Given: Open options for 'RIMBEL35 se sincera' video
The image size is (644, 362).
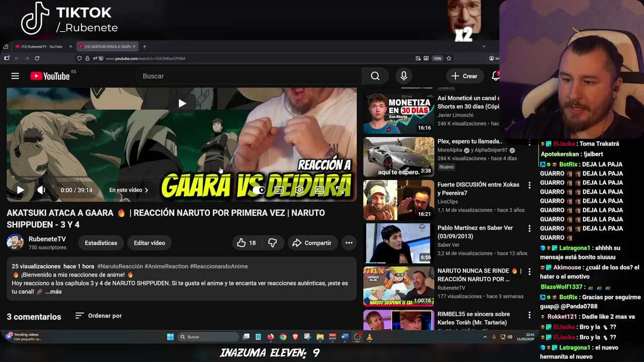Looking at the screenshot, I should point(529,315).
